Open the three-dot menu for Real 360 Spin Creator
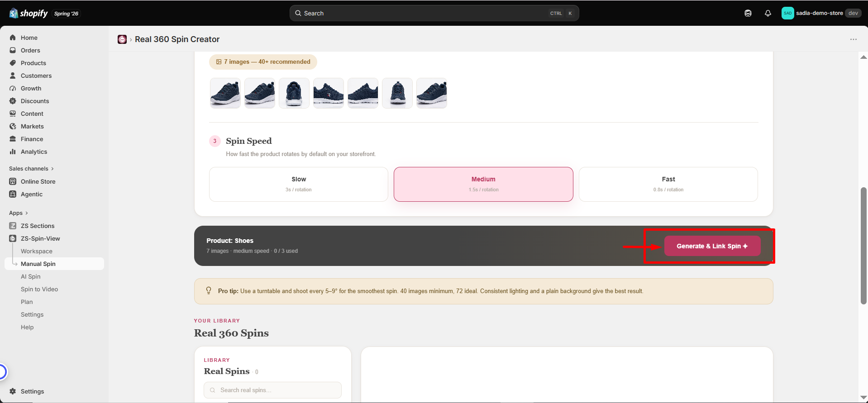Image resolution: width=868 pixels, height=403 pixels. pos(853,39)
